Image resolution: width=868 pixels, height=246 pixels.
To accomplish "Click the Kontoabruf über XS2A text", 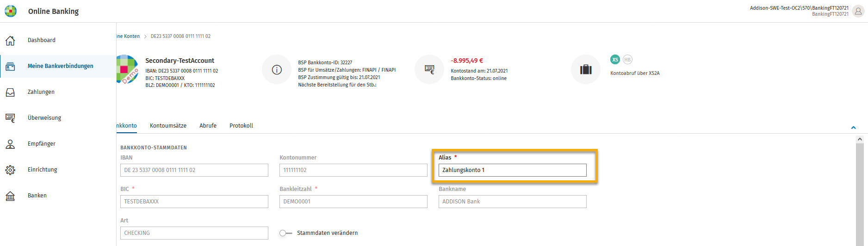I will (635, 73).
